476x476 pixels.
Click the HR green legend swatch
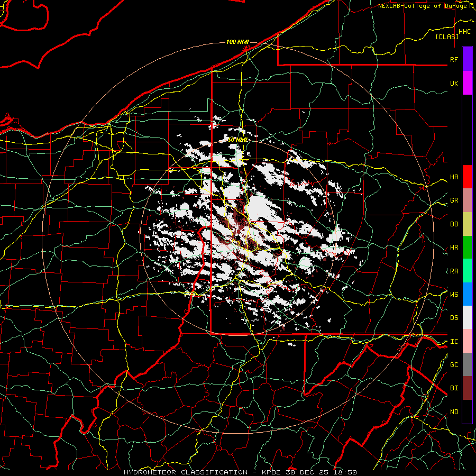coord(467,248)
